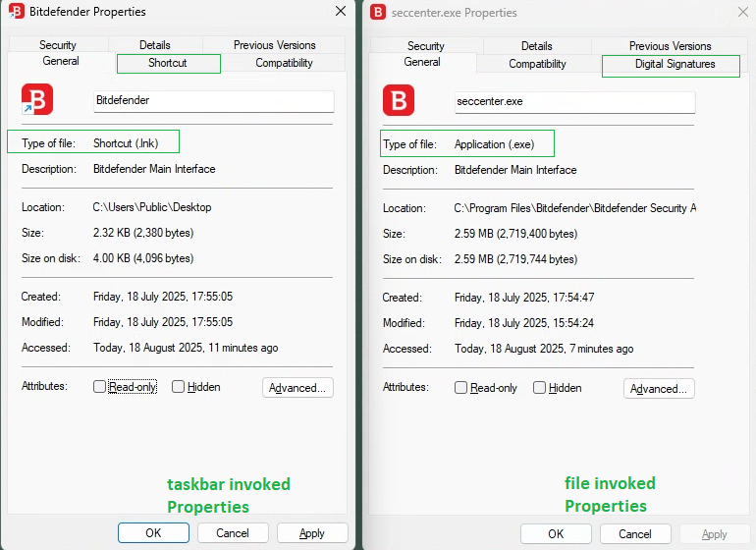Click Cancel in seccenter.exe Properties
Screen dimensions: 756x550
(635, 533)
